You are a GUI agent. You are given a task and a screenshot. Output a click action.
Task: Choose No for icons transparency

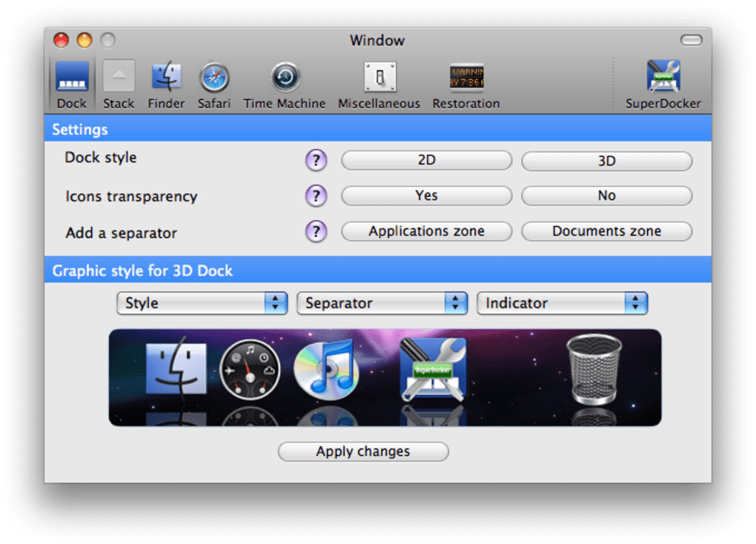coord(606,196)
